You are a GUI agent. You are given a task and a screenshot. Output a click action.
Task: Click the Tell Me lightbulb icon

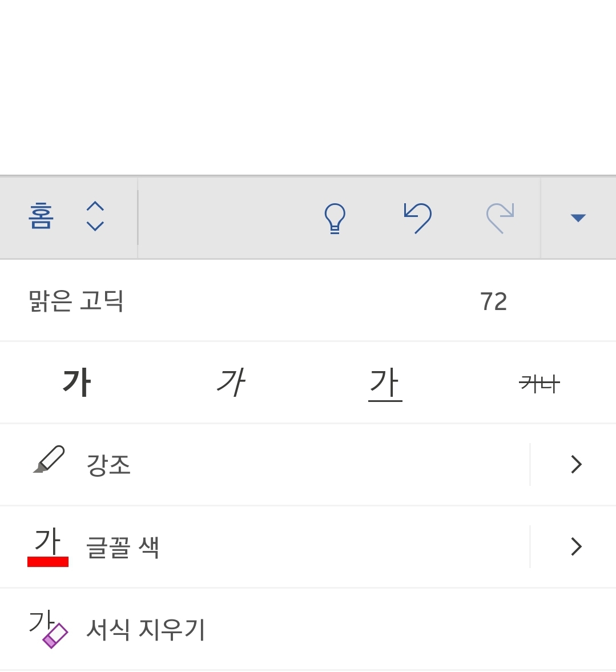tap(335, 218)
